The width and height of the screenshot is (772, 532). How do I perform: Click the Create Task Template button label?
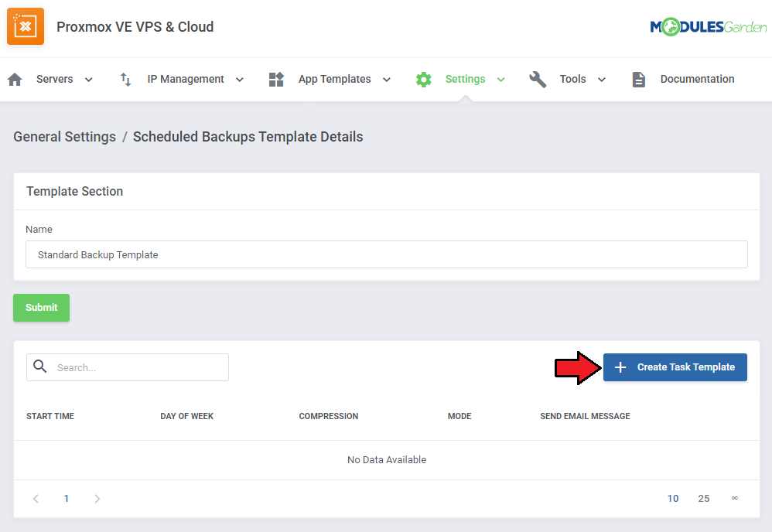[x=686, y=367]
